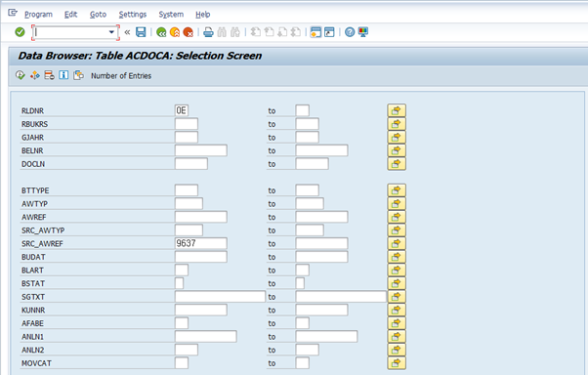This screenshot has height=375, width=588.
Task: Open the Goto menu
Action: [x=98, y=15]
